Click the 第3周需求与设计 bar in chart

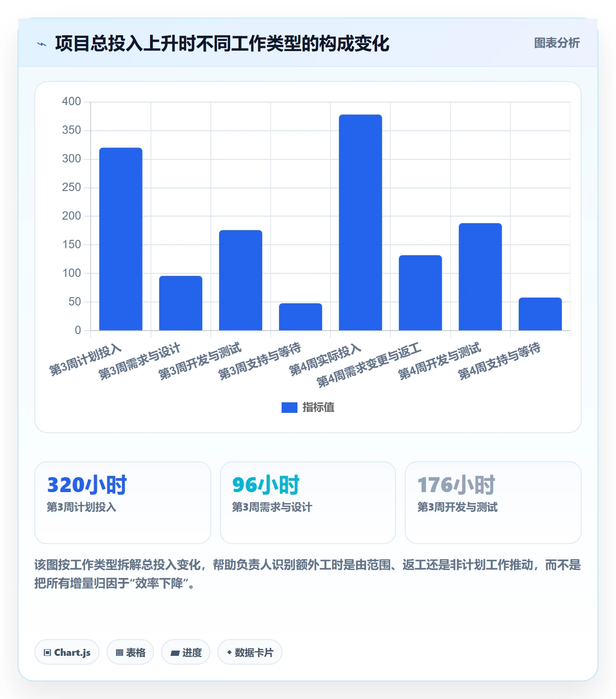click(x=181, y=303)
